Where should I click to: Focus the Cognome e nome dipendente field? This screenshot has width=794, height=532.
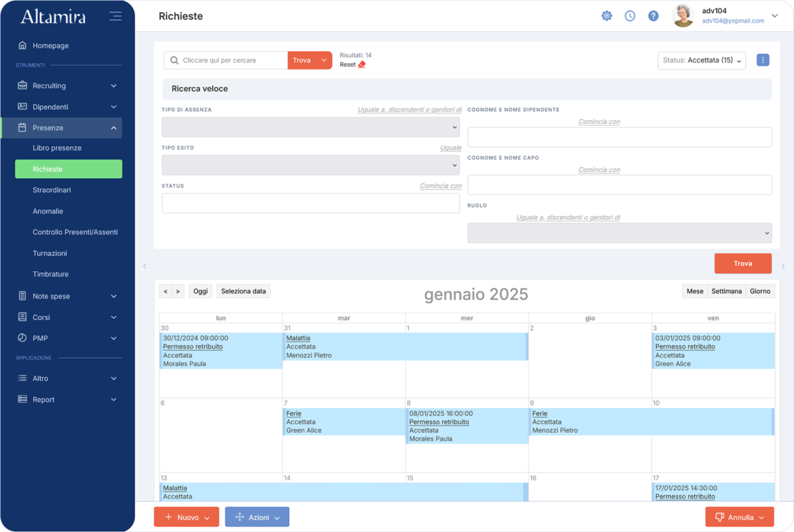point(619,137)
